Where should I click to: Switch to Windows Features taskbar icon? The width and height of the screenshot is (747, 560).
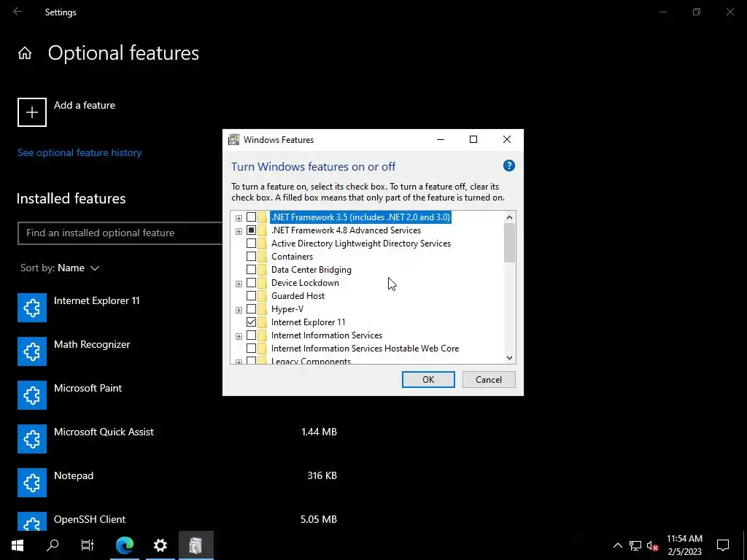point(196,545)
